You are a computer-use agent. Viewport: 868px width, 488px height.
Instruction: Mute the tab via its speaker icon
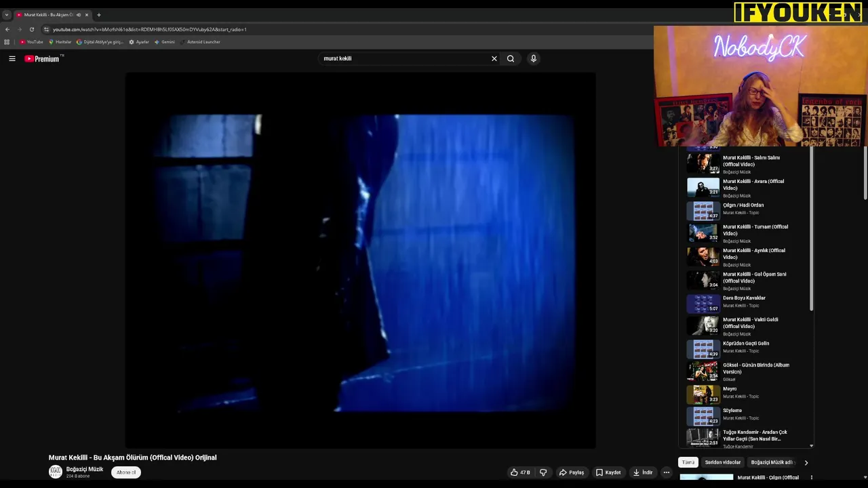click(x=79, y=15)
